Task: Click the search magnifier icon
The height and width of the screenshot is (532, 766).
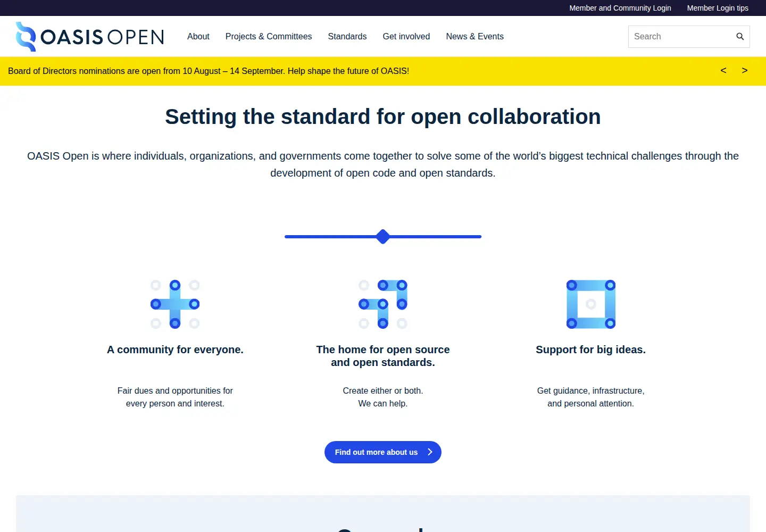Action: pyautogui.click(x=740, y=37)
